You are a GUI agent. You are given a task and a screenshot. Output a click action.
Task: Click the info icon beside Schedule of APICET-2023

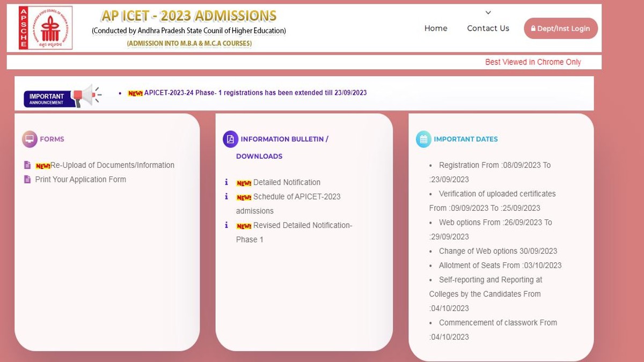coord(226,197)
